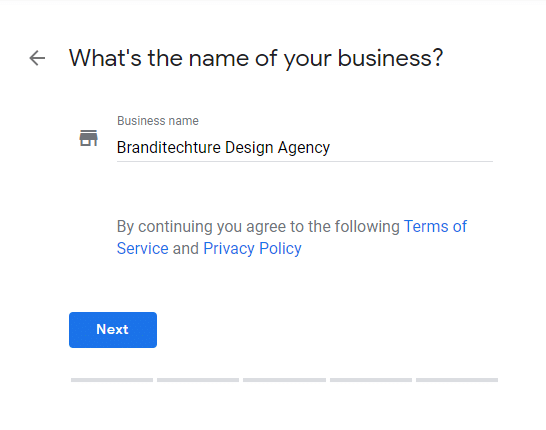The height and width of the screenshot is (430, 546).
Task: Open the Privacy Policy link
Action: coord(252,249)
